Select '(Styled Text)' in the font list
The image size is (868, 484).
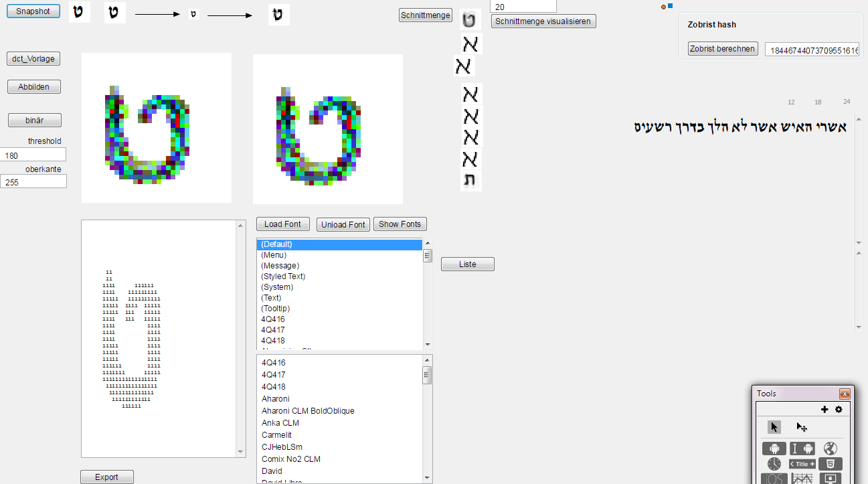283,276
